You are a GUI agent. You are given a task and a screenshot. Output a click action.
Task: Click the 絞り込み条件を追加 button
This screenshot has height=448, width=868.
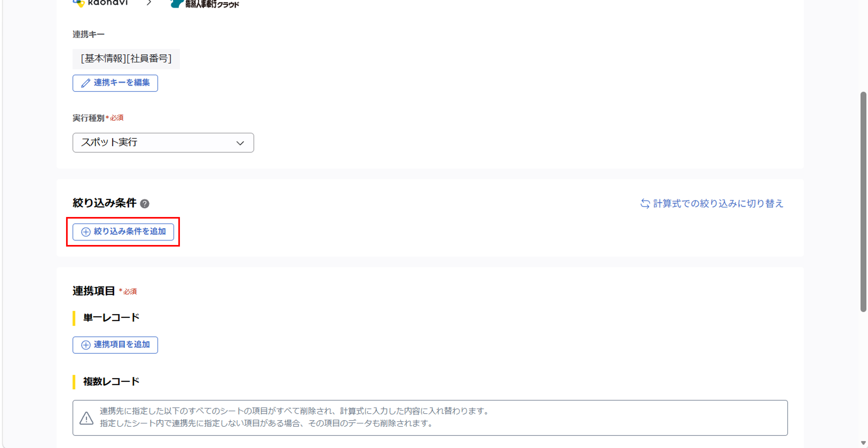123,232
